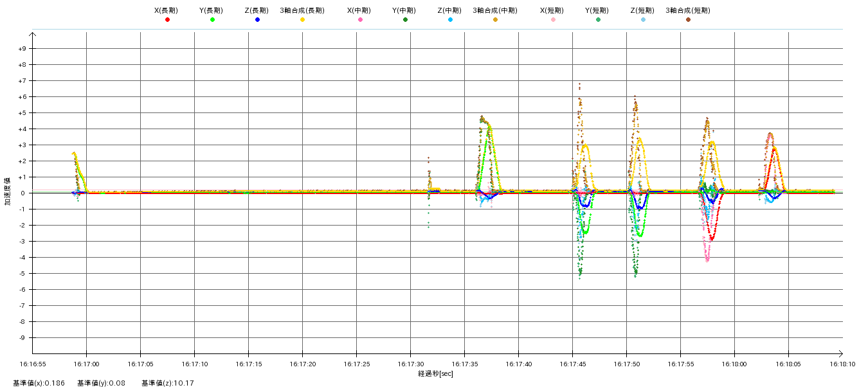Viewport: 868px width, 392px height.
Task: Click the 加速度値 vertical axis title
Action: [x=8, y=192]
